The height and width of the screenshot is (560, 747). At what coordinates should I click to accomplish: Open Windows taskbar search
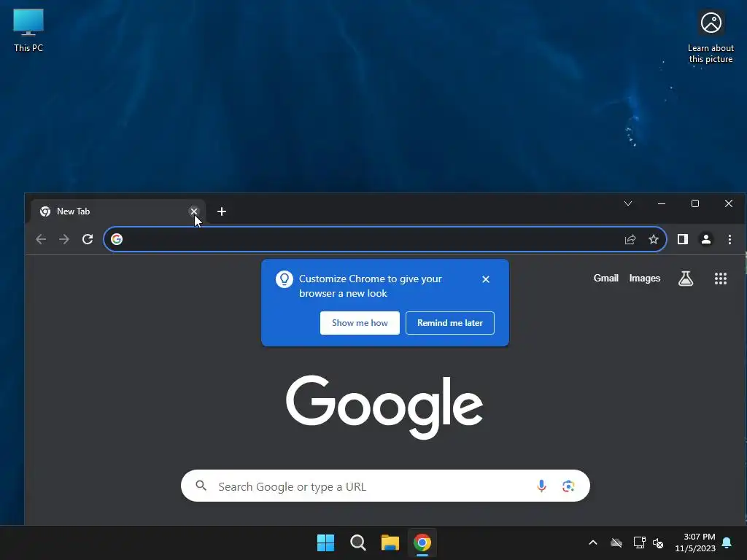tap(357, 542)
